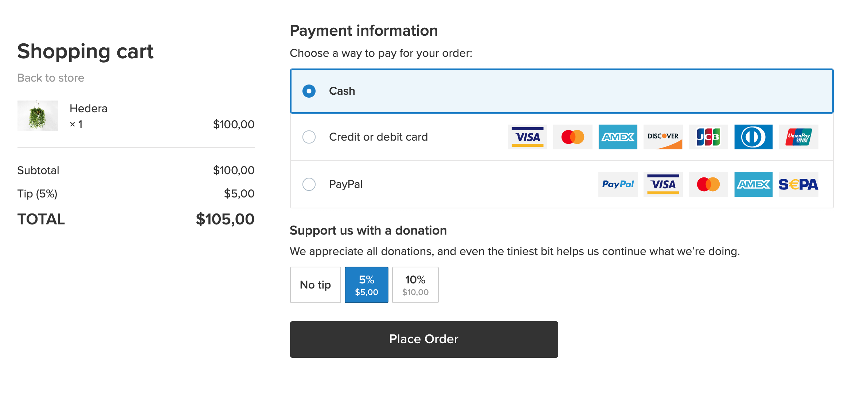The image size is (868, 408).
Task: Choose the 5% tip option
Action: point(366,285)
